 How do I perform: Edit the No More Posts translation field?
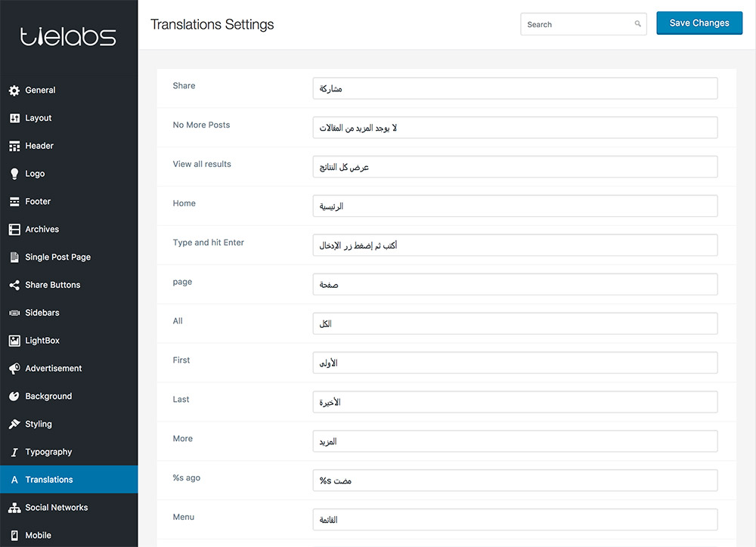[x=515, y=128]
